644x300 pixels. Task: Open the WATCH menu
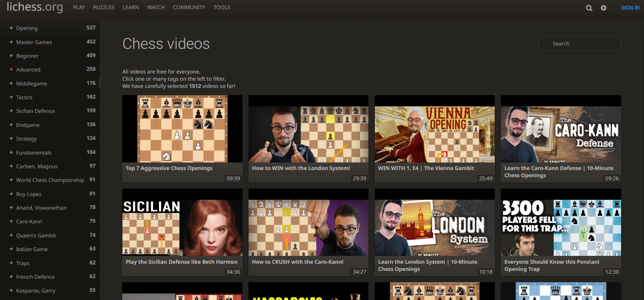[x=156, y=8]
